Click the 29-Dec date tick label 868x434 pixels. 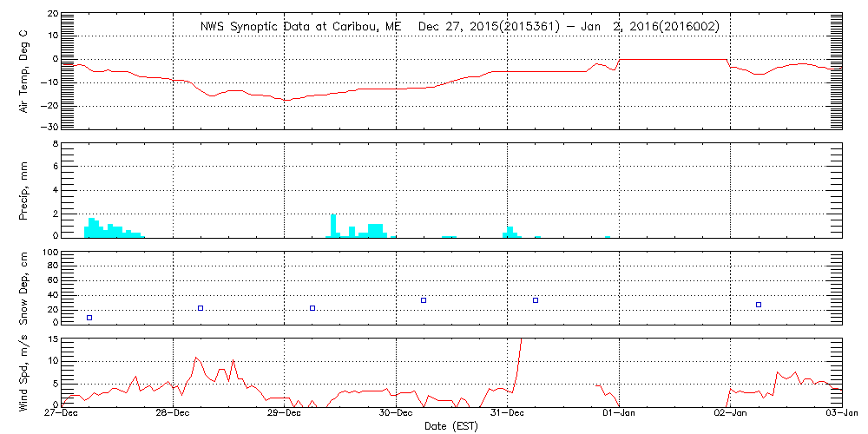pyautogui.click(x=285, y=415)
